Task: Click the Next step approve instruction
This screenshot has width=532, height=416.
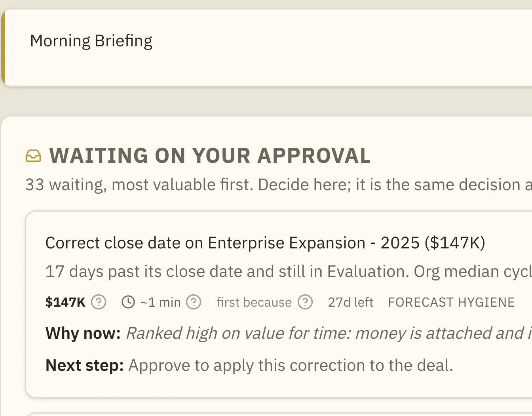Action: [x=249, y=365]
